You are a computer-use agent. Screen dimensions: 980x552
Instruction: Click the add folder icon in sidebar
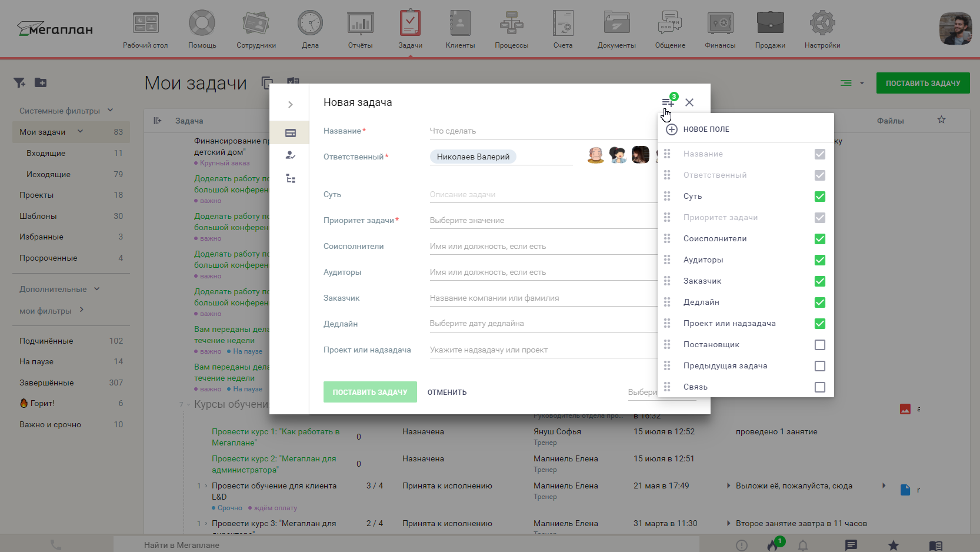[41, 83]
